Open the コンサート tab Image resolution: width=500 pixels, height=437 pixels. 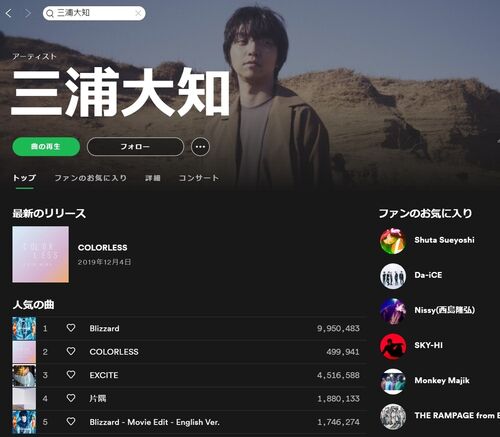pyautogui.click(x=199, y=178)
